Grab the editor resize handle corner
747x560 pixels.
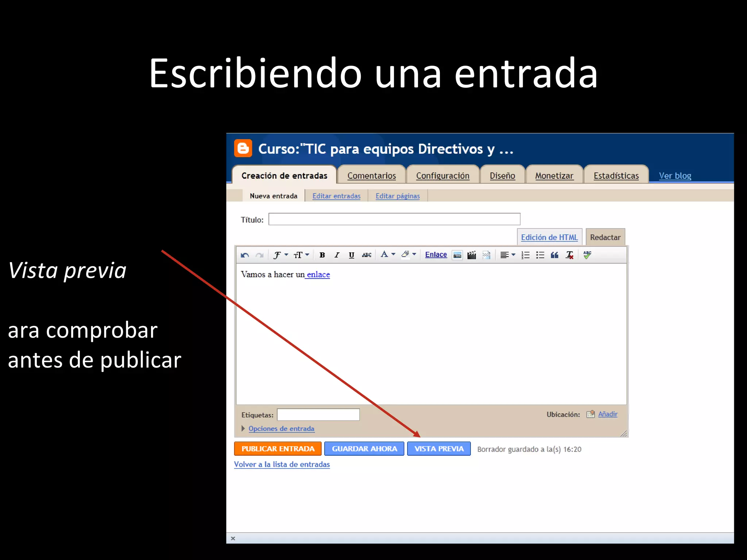[624, 433]
